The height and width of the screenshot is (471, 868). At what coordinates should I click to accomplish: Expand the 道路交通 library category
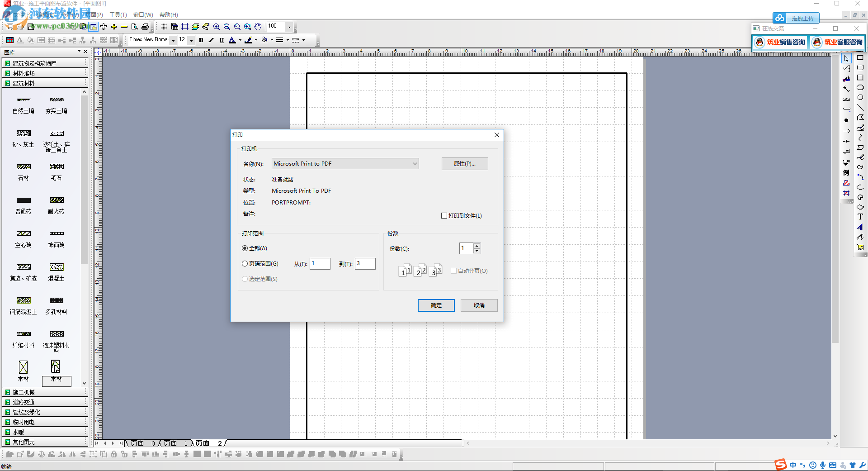45,402
